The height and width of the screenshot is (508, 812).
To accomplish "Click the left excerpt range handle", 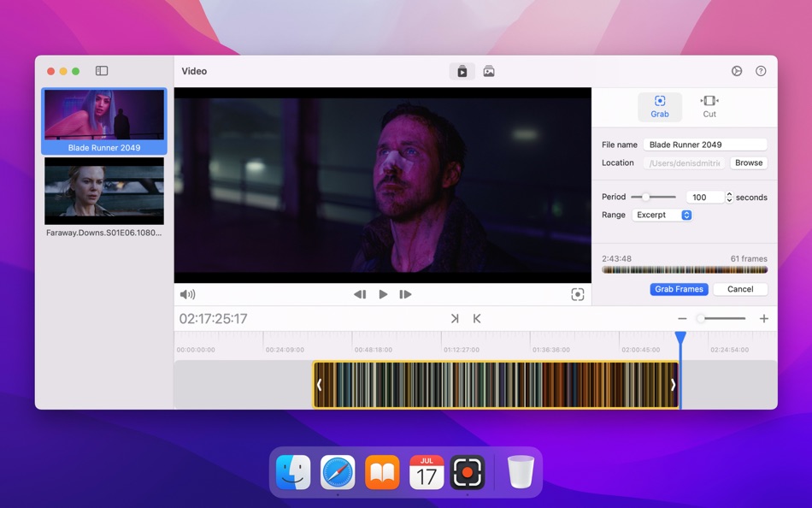I will (319, 385).
